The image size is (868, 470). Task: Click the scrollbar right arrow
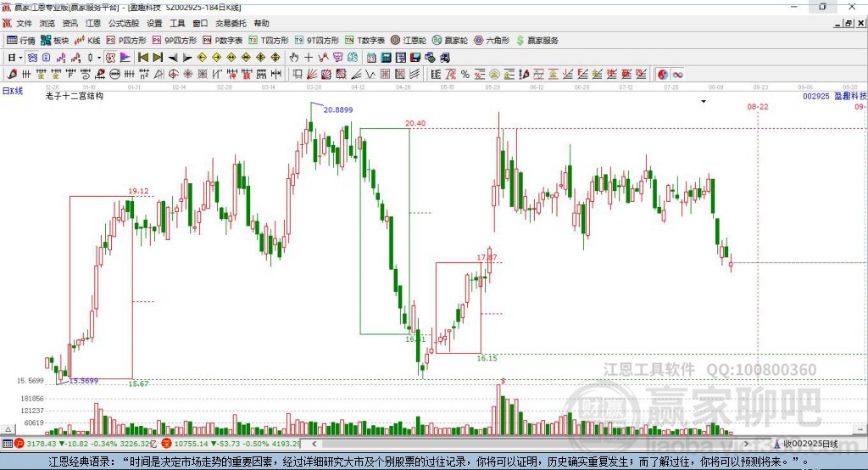click(746, 444)
